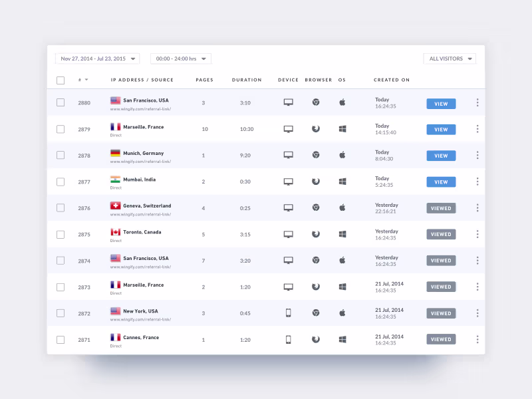Check the box for visitor 2877
532x399 pixels.
click(61, 182)
